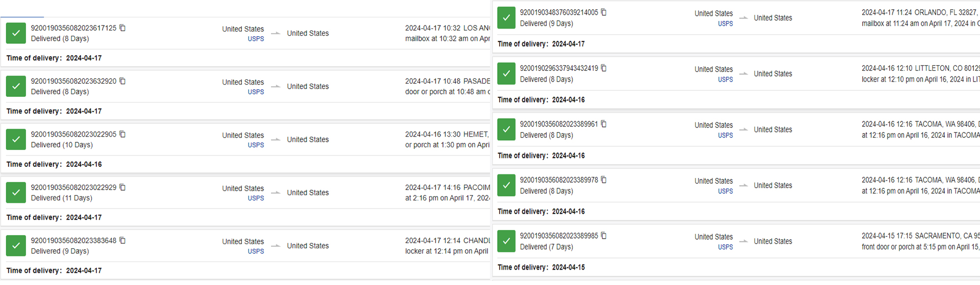The width and height of the screenshot is (980, 285).
Task: Toggle green checkbox for Orlando package 214005
Action: [x=506, y=17]
